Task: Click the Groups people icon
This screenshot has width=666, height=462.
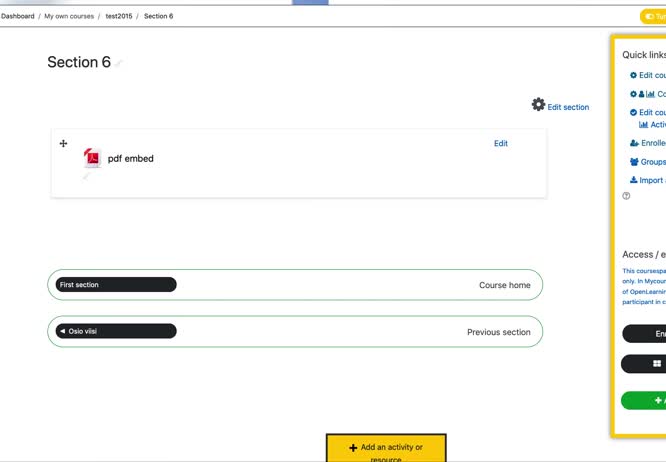Action: click(x=634, y=162)
